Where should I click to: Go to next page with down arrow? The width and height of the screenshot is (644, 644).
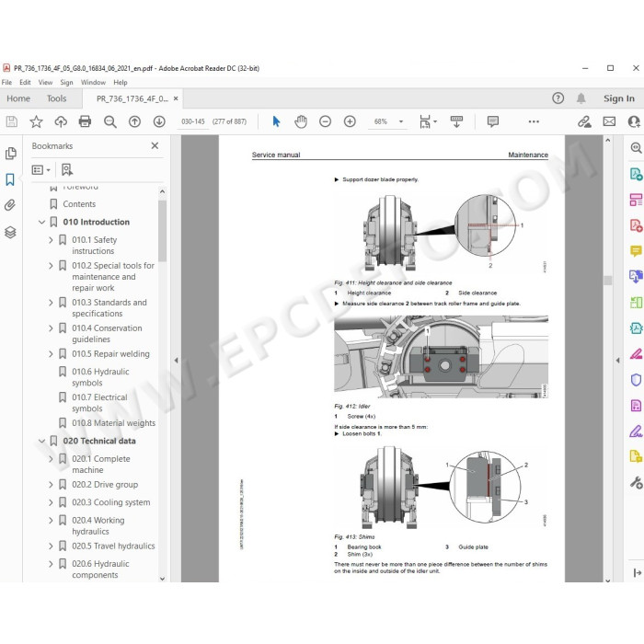click(x=159, y=121)
